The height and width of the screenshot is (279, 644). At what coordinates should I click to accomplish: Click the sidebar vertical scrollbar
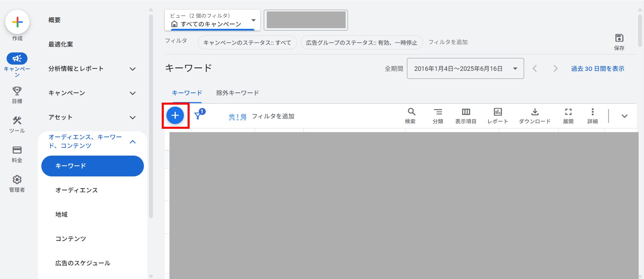pyautogui.click(x=151, y=116)
